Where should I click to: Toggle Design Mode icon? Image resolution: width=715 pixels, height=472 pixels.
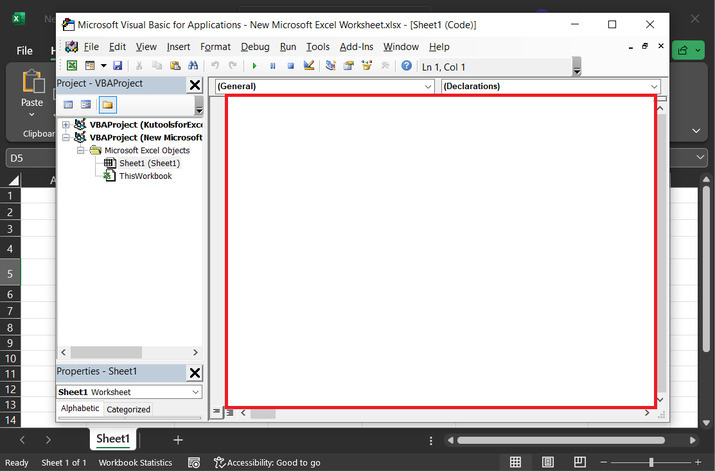click(309, 66)
